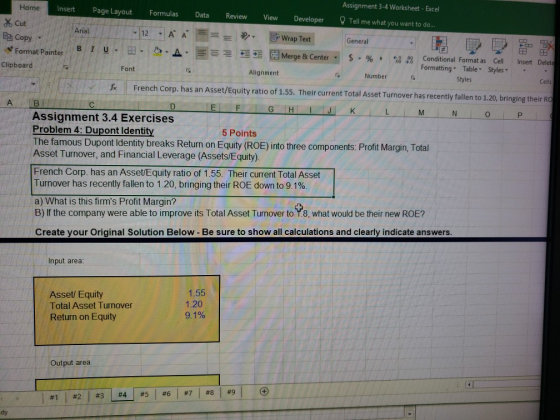560x420 pixels.
Task: Switch to sheet tab #3
Action: tap(100, 395)
